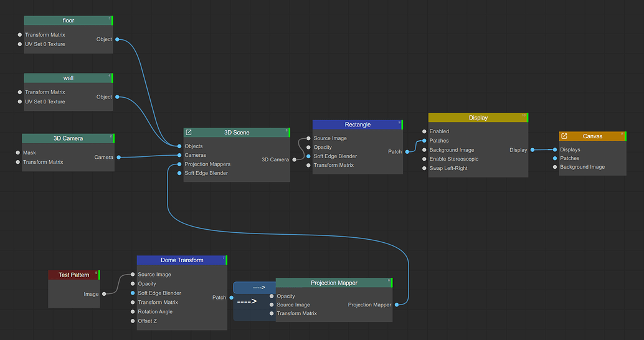This screenshot has width=644, height=340.
Task: Click Projection Mapper's Source Image port
Action: (272, 305)
